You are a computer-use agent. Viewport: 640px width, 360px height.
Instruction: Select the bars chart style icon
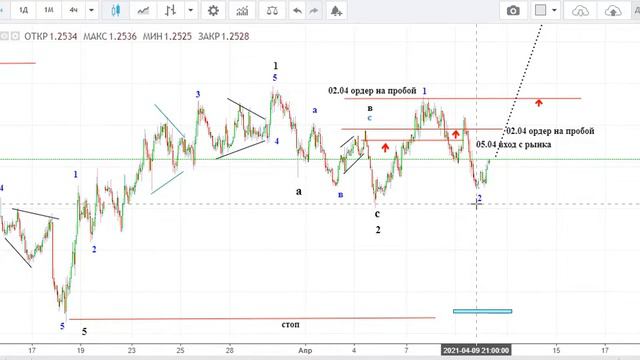tap(170, 10)
